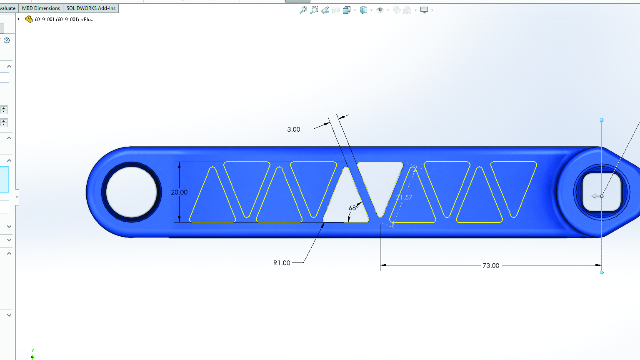Image resolution: width=640 pixels, height=360 pixels.
Task: Switch to the MBD Dimensions tab
Action: (x=41, y=8)
